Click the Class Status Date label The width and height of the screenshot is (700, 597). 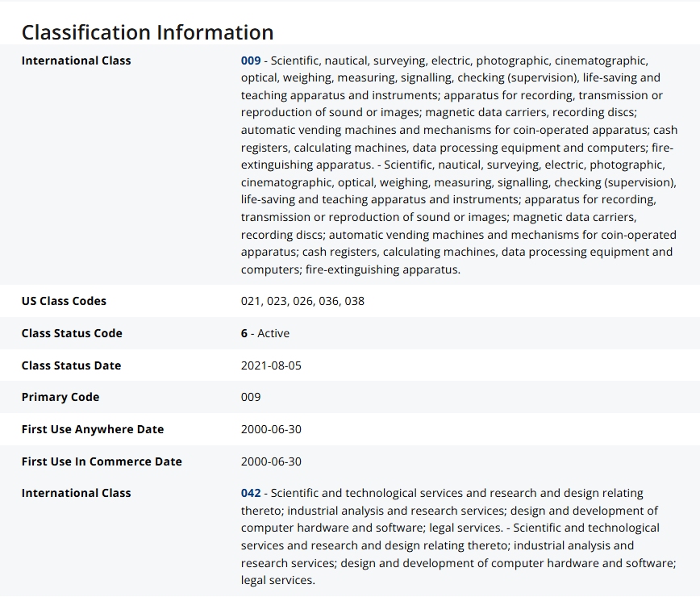tap(71, 365)
